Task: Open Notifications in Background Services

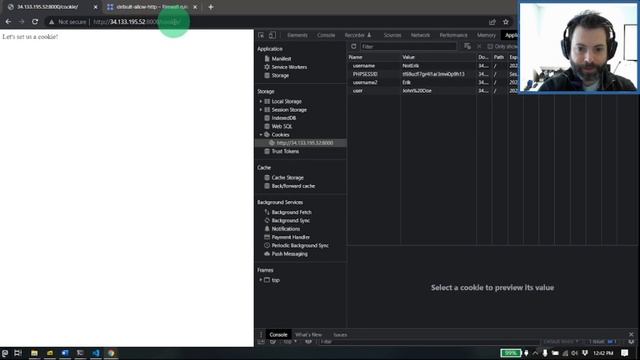Action: pos(286,229)
